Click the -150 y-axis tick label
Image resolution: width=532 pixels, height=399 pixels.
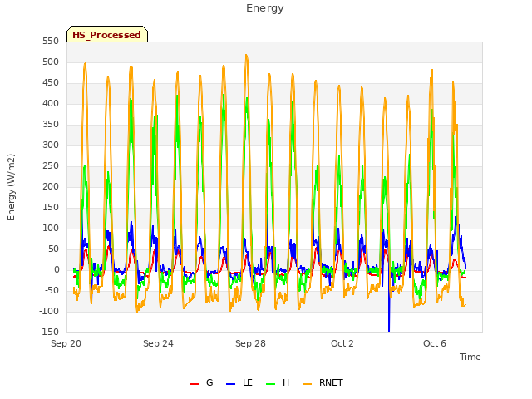click(x=49, y=332)
